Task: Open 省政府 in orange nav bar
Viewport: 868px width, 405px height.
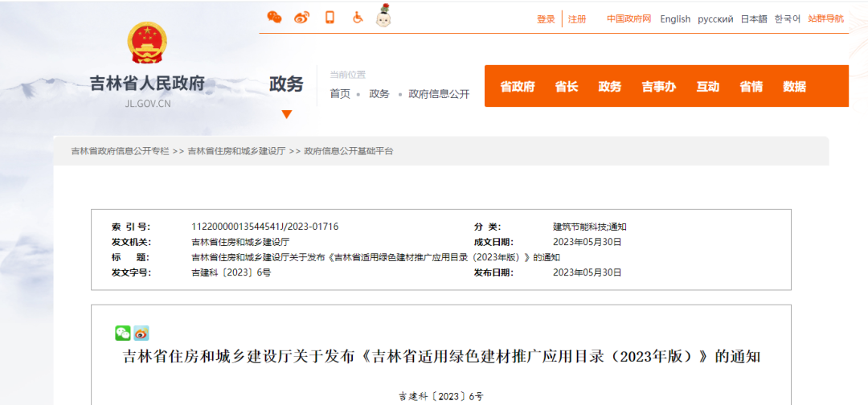Action: click(518, 86)
